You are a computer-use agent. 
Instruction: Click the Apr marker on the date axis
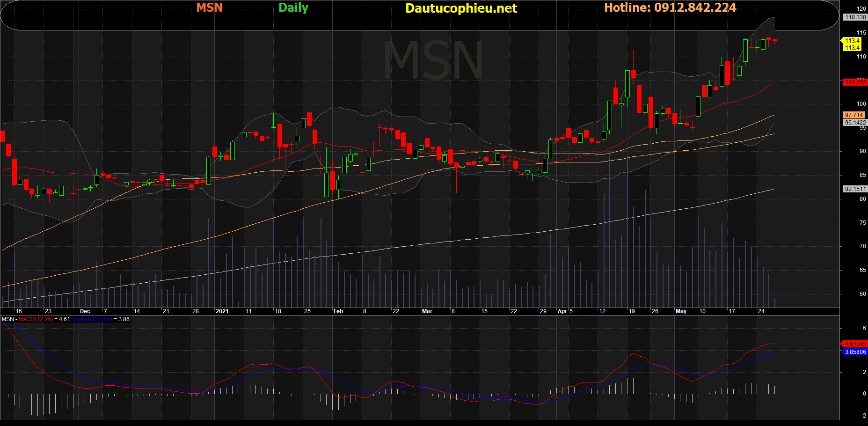[562, 311]
